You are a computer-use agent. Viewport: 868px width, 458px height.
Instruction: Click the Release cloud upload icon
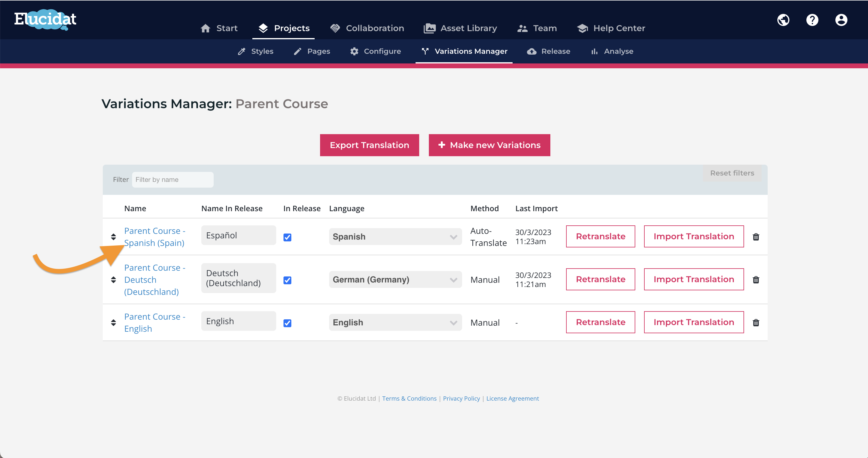[x=532, y=52]
